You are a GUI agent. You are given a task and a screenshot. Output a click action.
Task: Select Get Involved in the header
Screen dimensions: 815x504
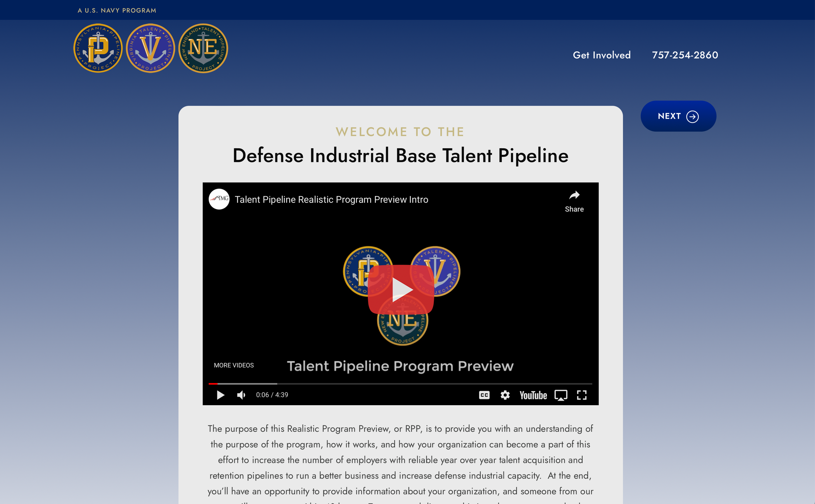coord(602,55)
